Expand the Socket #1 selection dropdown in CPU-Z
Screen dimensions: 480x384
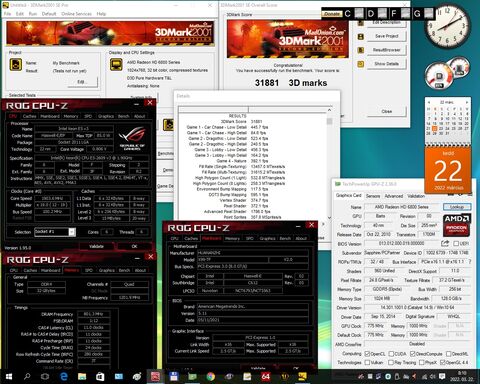[x=72, y=232]
